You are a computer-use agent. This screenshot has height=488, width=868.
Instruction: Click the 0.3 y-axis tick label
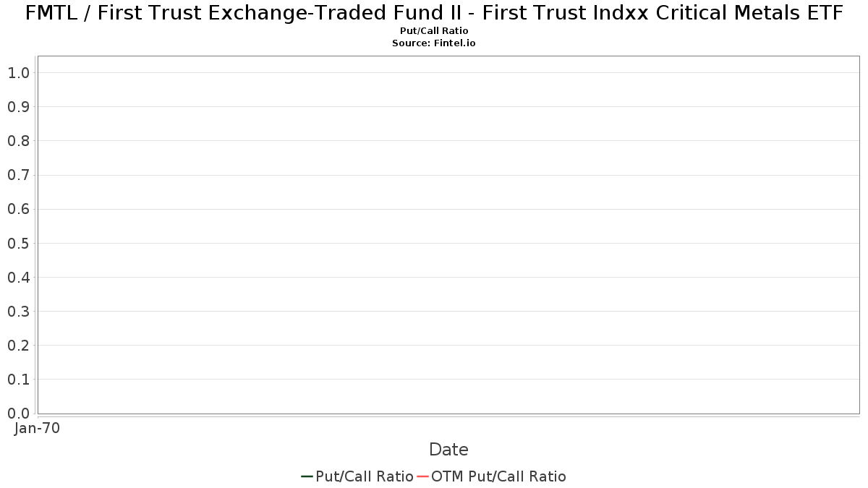(18, 312)
